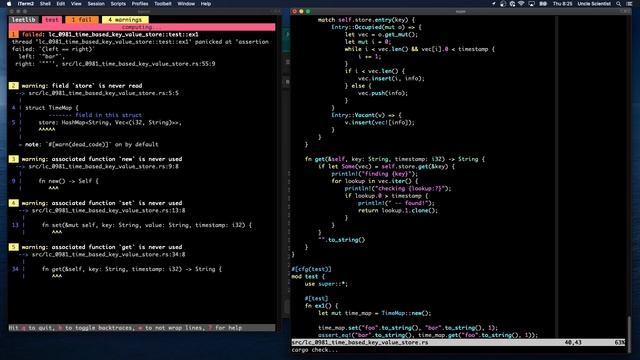The width and height of the screenshot is (640, 360).
Task: Click the note: #[warn(dead_code)] line
Action: click(91, 144)
